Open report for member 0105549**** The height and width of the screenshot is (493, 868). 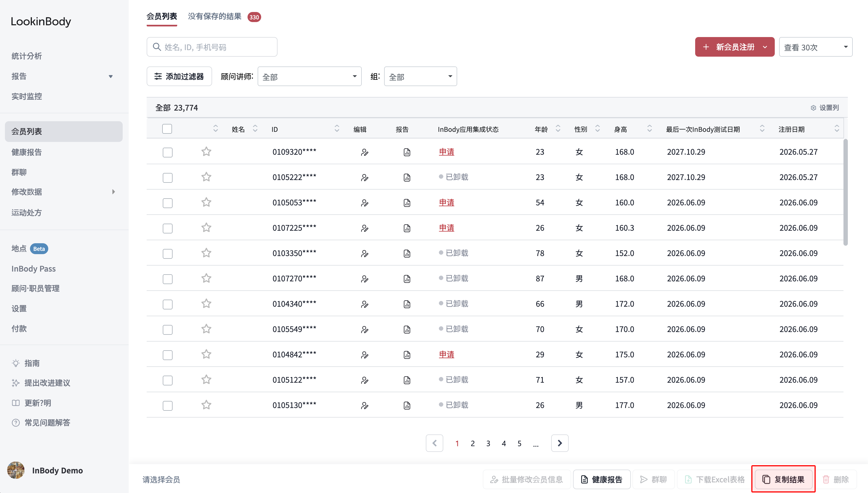click(x=407, y=330)
